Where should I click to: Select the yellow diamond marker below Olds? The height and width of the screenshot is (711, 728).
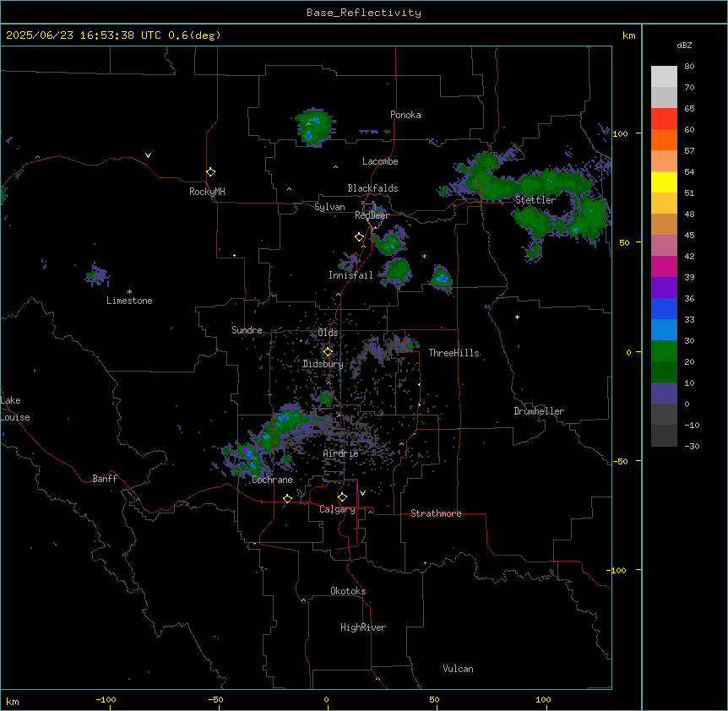328,352
